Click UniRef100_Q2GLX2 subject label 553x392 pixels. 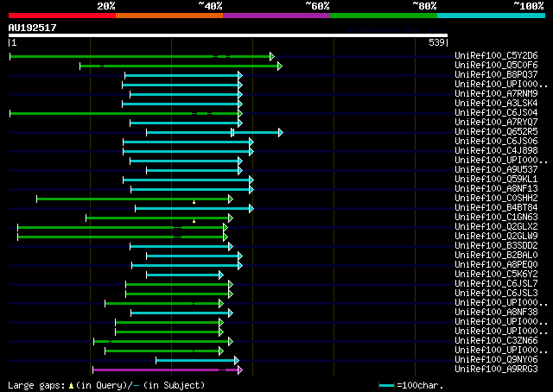tap(496, 227)
